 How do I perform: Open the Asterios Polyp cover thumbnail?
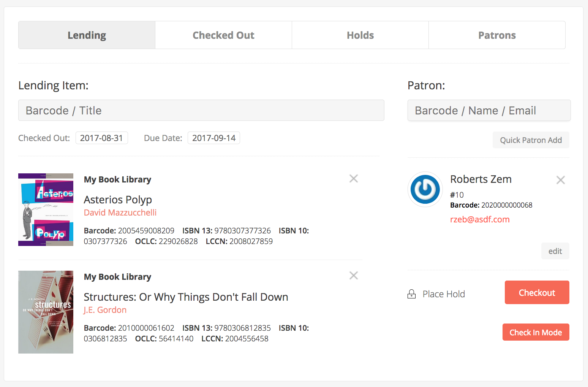pyautogui.click(x=46, y=210)
